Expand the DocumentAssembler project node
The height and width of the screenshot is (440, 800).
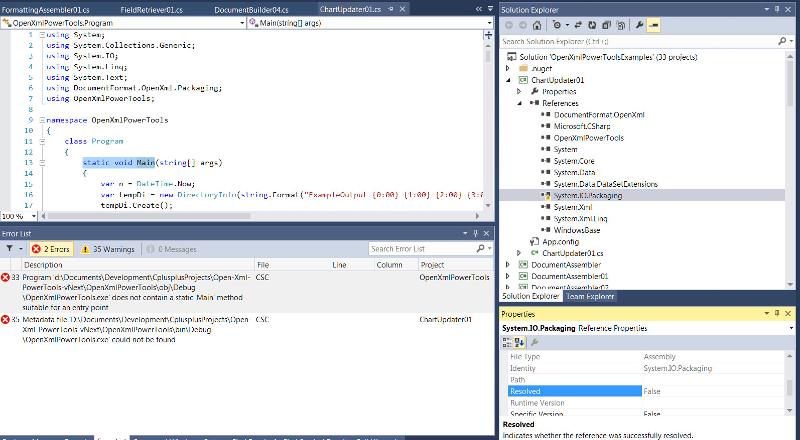509,264
